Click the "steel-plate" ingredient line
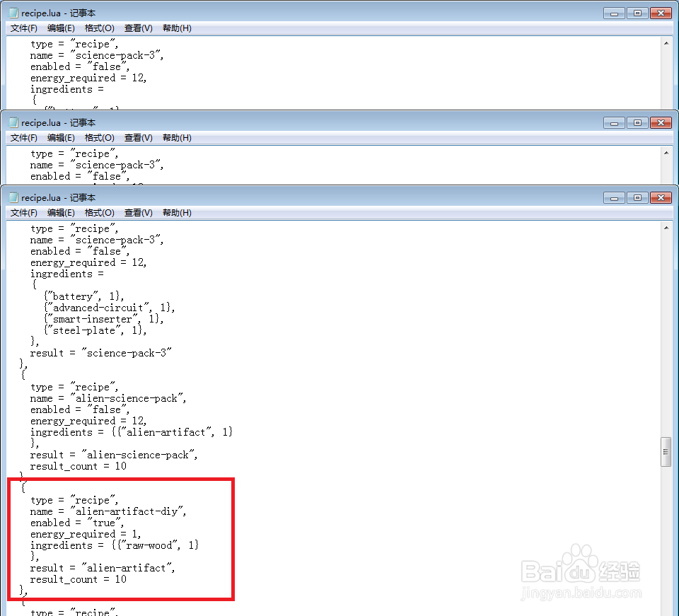Screen dimensions: 679x616 [x=95, y=330]
